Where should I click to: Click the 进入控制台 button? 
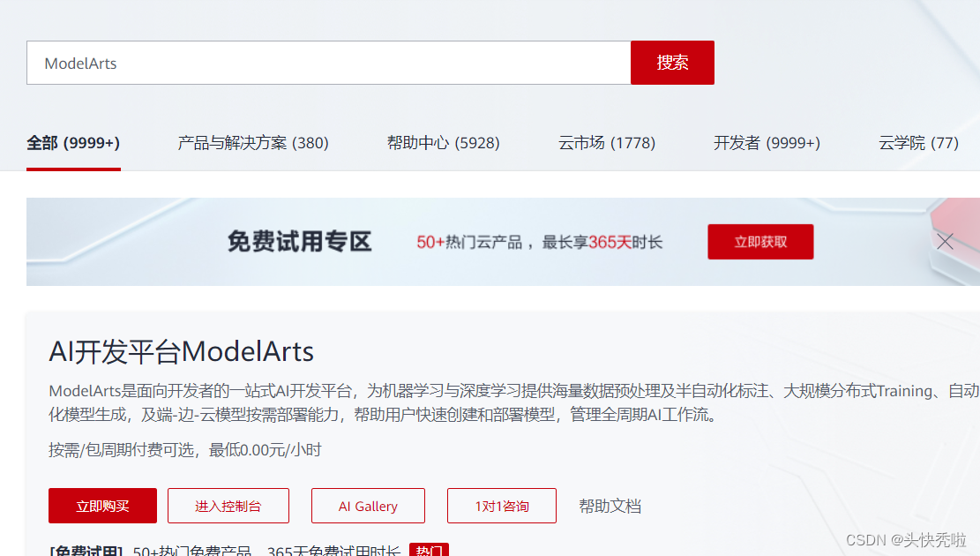228,506
